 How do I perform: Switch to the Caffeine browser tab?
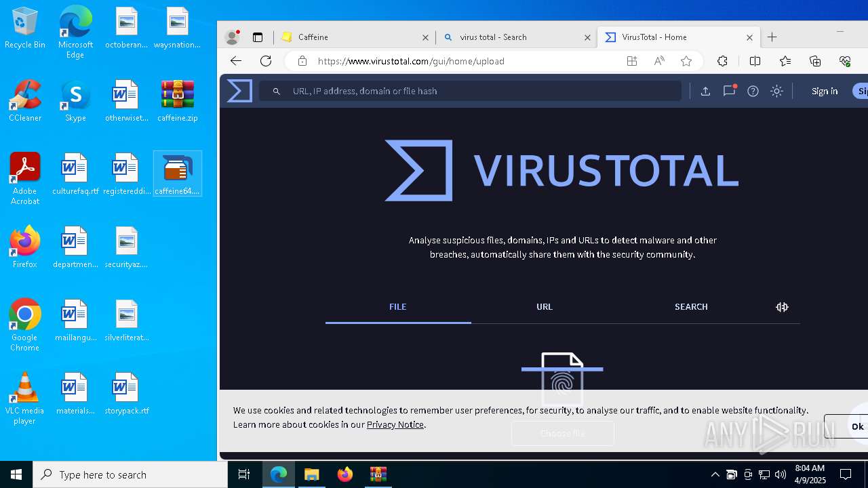click(x=354, y=37)
